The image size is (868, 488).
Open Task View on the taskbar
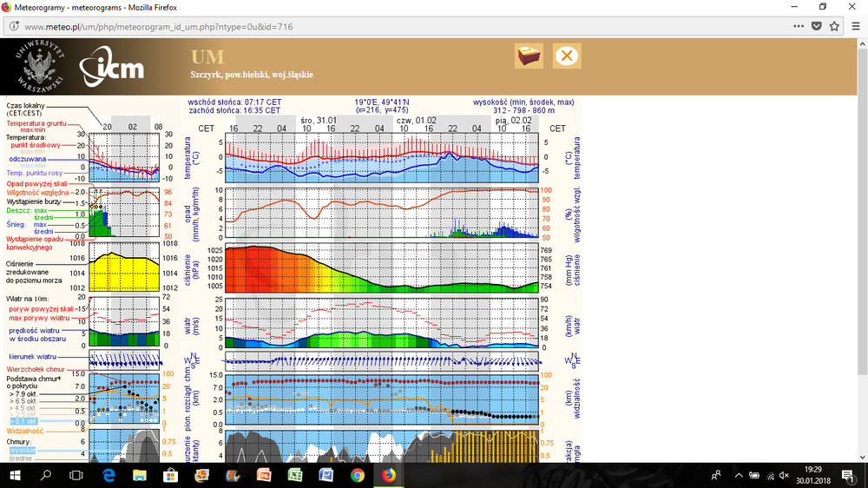76,475
